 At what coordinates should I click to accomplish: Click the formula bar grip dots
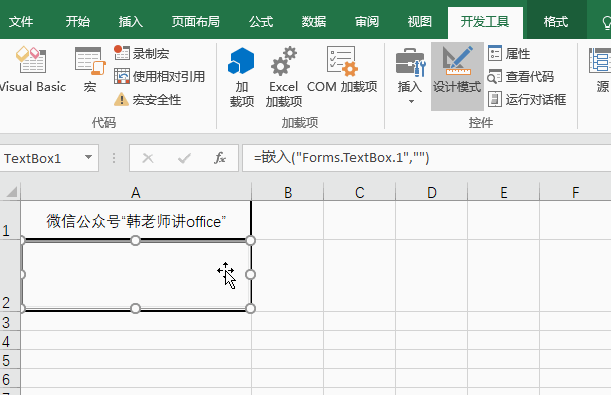pos(114,158)
